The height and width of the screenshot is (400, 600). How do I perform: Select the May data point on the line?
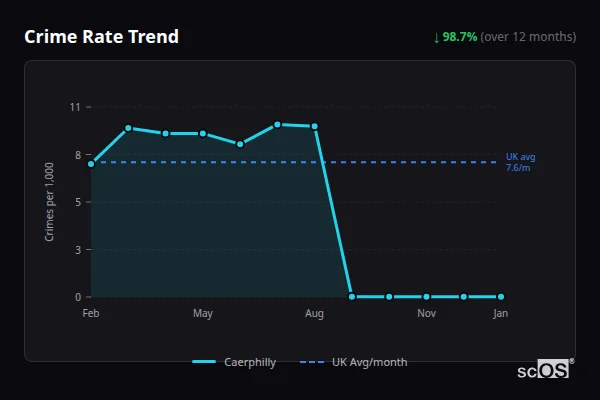click(203, 133)
